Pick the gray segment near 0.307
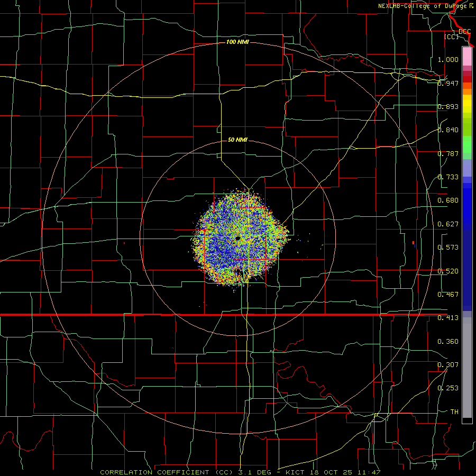This screenshot has height=476, width=476. tap(467, 368)
